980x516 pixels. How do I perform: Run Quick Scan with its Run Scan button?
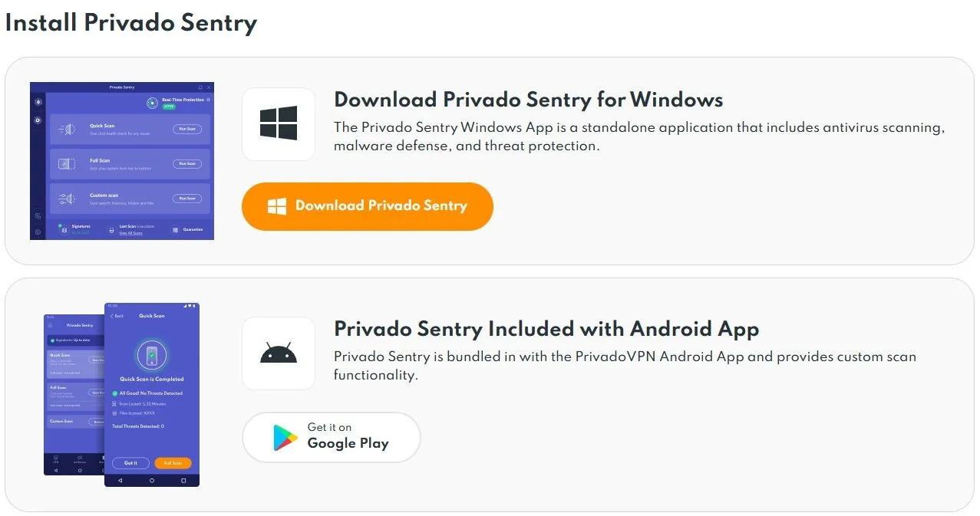pos(187,129)
